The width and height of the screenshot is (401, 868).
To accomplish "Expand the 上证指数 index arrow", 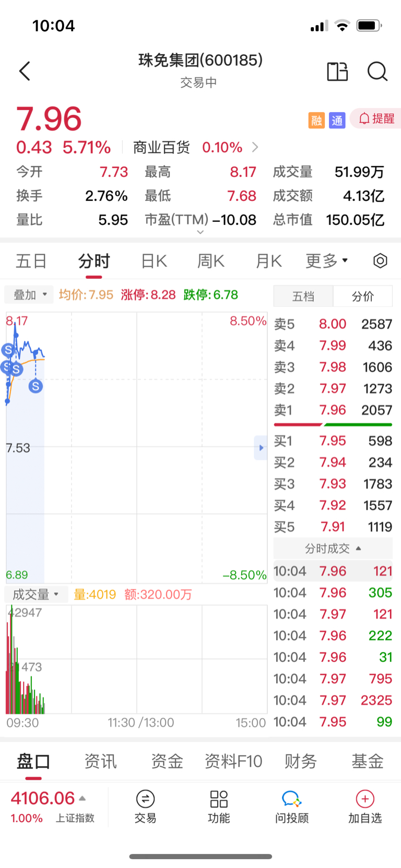I will coord(82,798).
